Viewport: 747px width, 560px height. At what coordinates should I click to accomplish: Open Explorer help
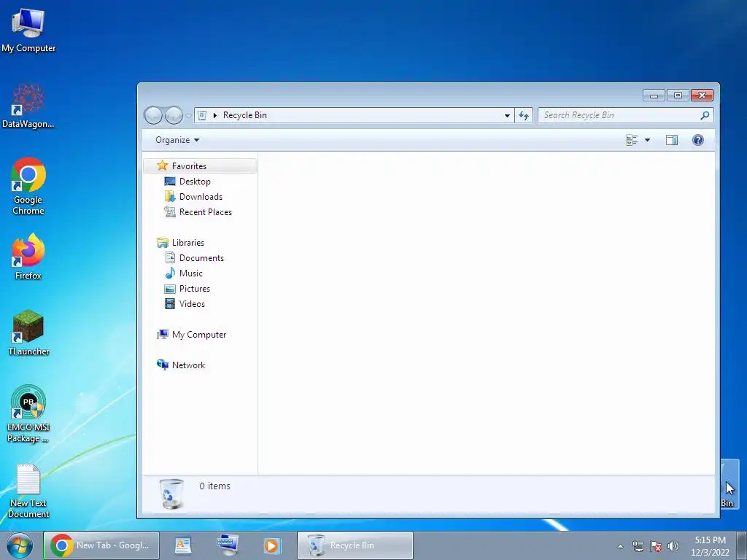[x=698, y=140]
